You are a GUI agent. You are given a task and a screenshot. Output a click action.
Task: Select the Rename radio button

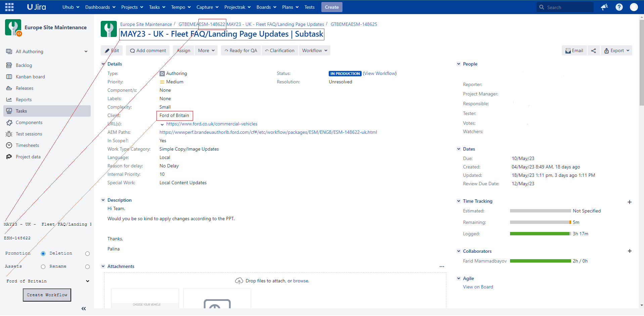pyautogui.click(x=87, y=267)
